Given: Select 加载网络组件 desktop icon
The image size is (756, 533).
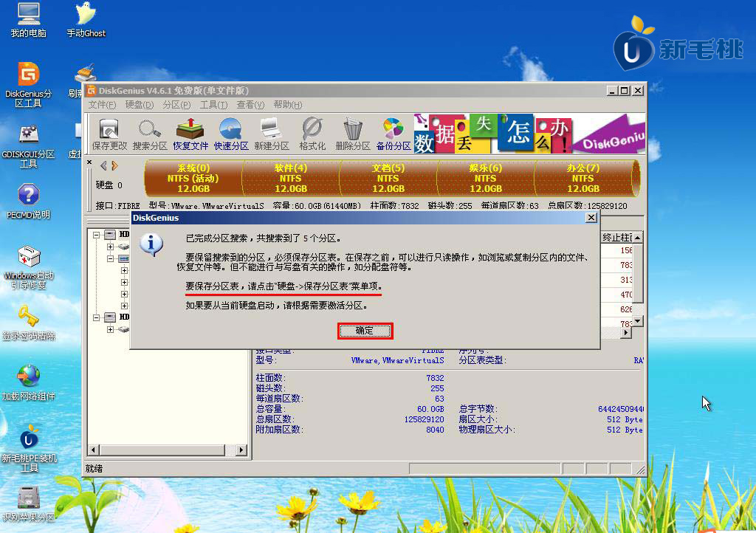Looking at the screenshot, I should coord(29,383).
